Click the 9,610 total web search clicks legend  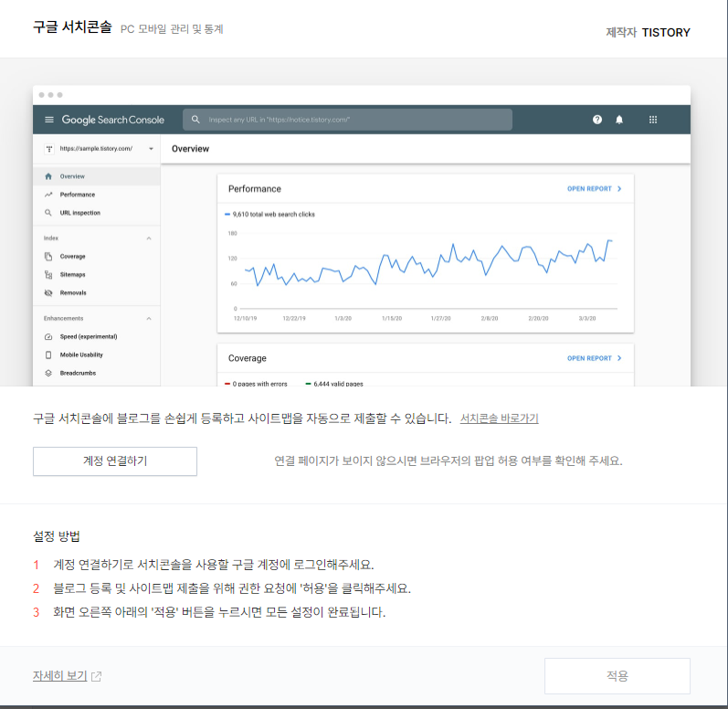pos(269,215)
